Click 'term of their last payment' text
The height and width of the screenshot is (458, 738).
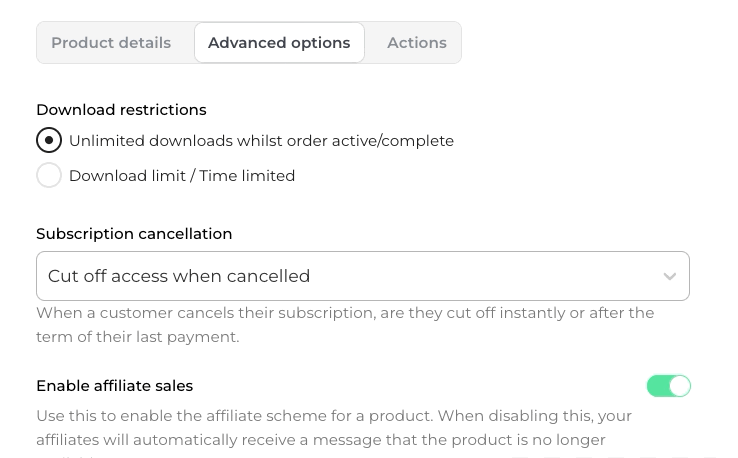138,337
